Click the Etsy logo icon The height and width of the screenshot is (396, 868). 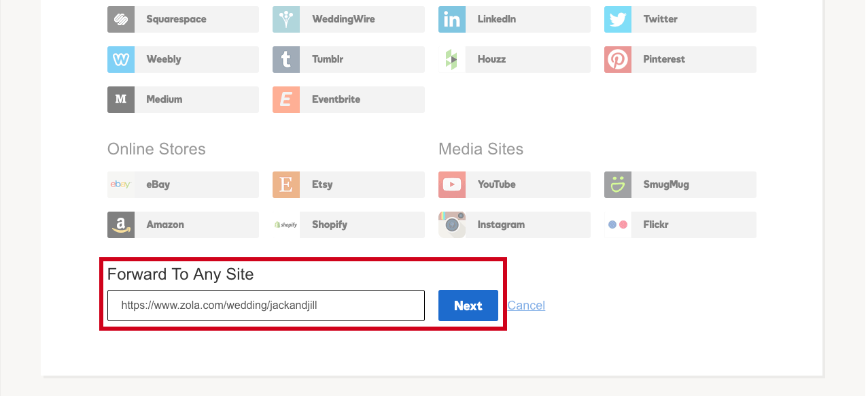pyautogui.click(x=286, y=184)
